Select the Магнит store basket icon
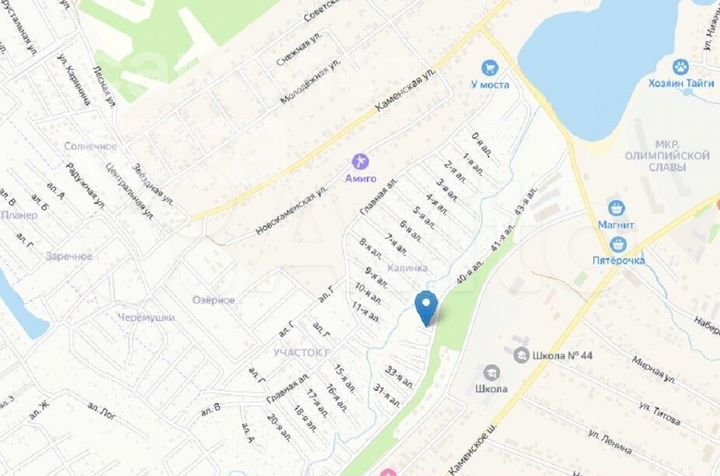 (x=616, y=208)
